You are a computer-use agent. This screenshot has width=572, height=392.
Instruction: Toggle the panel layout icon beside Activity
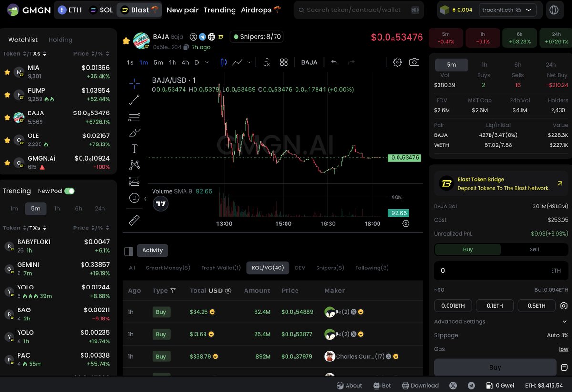(x=129, y=251)
